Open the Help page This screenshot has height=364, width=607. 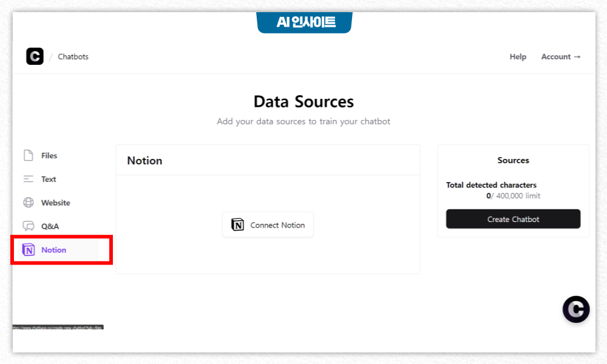click(518, 56)
